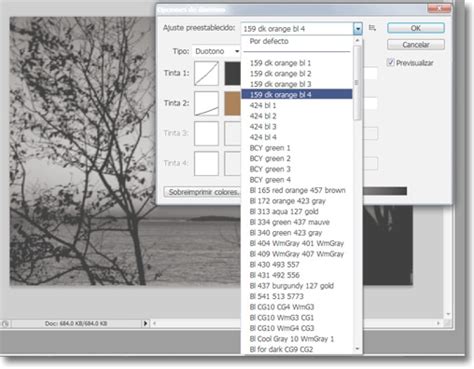
Task: Open the Tipo Duotono dropdown
Action: (x=216, y=51)
